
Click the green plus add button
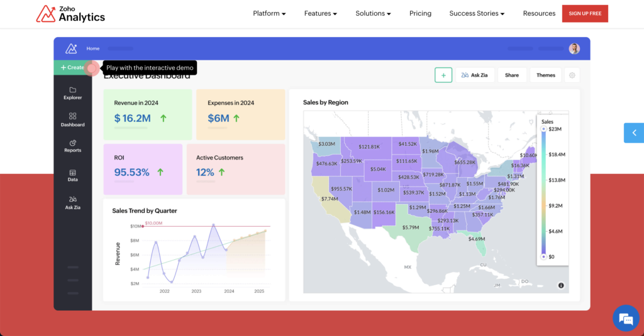[x=443, y=75]
